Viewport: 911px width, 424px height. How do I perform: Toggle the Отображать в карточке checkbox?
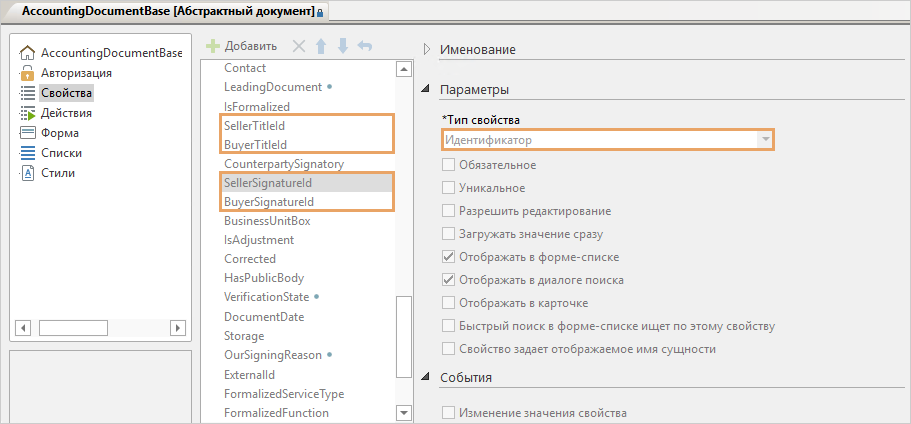[x=449, y=302]
